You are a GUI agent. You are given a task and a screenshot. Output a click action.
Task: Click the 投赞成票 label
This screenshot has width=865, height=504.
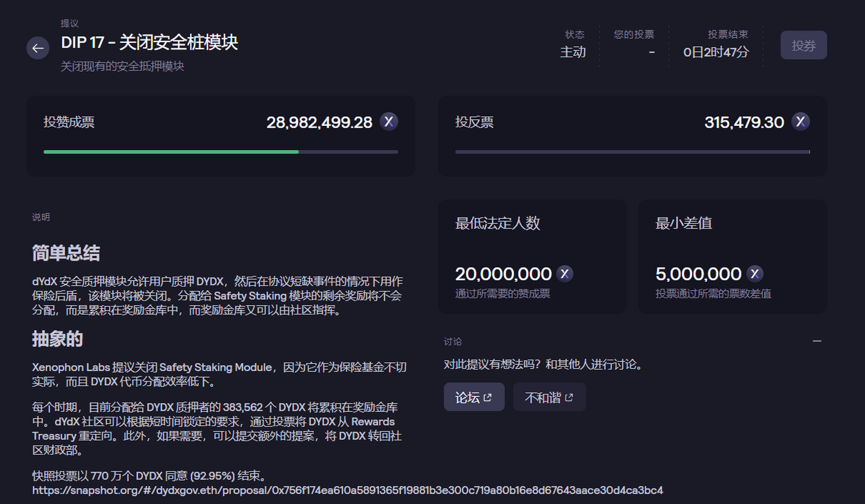[69, 122]
